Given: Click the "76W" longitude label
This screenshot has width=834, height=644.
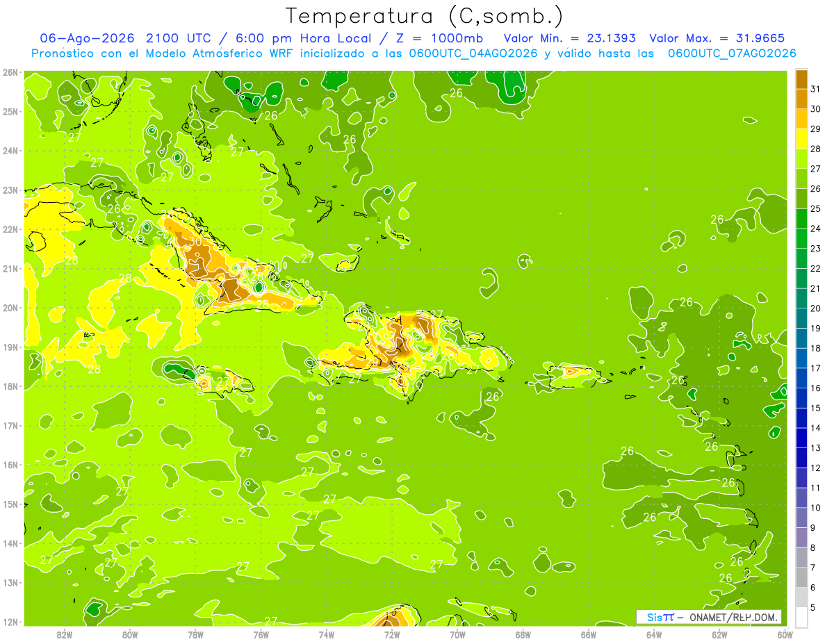Looking at the screenshot, I should tap(261, 634).
